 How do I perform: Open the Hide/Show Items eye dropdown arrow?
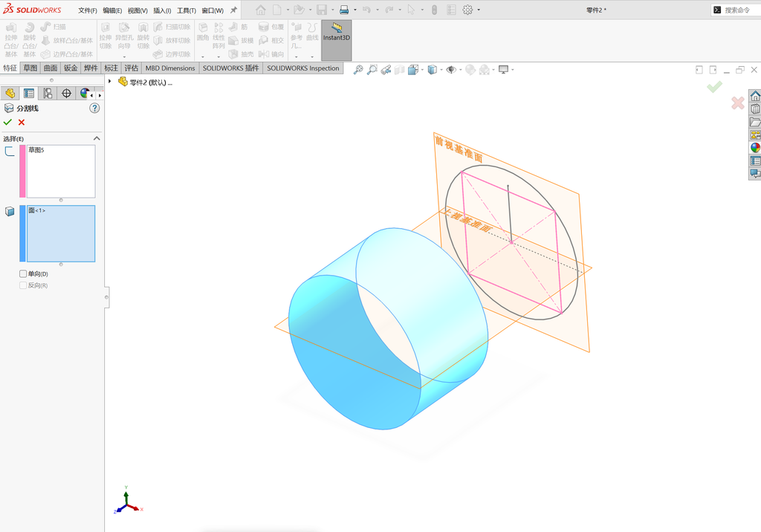460,70
